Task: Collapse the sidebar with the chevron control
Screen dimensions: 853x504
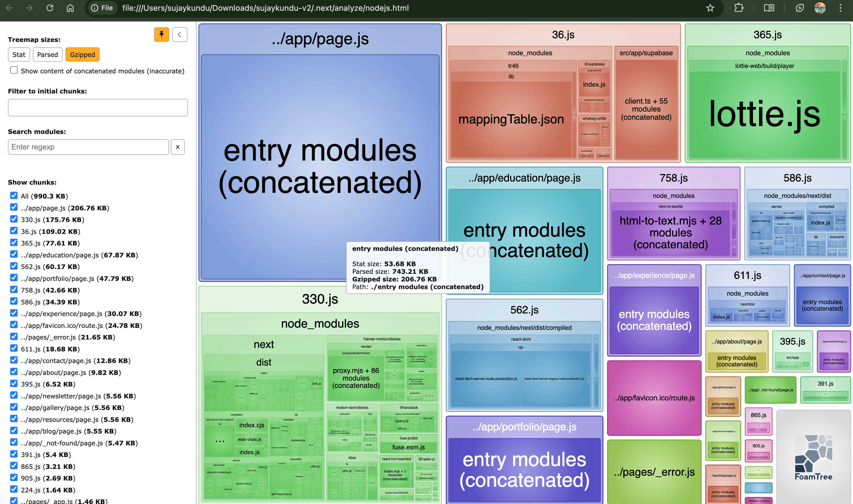Action: point(180,34)
